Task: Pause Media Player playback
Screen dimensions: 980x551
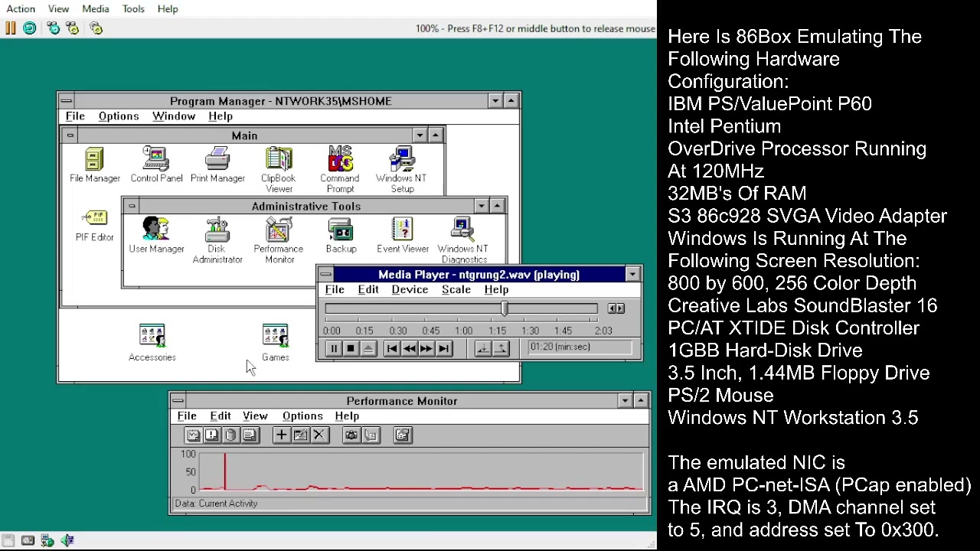Action: pyautogui.click(x=333, y=349)
